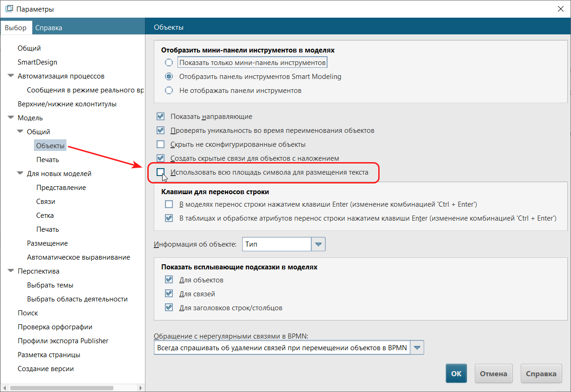This screenshot has width=571, height=392.
Task: Select 'Объекты' tree item
Action: 51,146
